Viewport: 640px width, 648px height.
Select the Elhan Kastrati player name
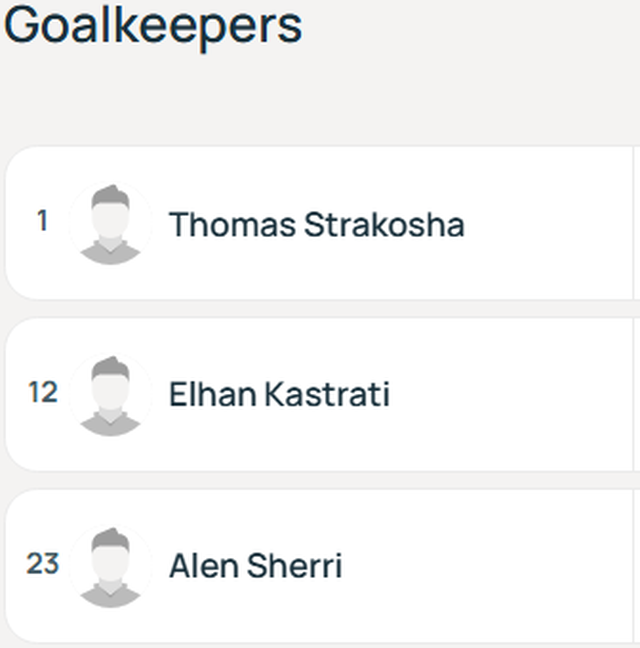tap(279, 394)
